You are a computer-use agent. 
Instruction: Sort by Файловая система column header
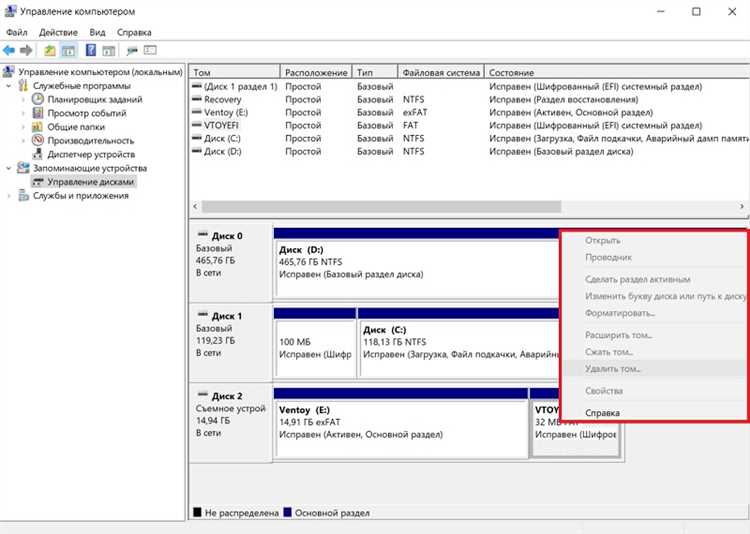(x=441, y=73)
